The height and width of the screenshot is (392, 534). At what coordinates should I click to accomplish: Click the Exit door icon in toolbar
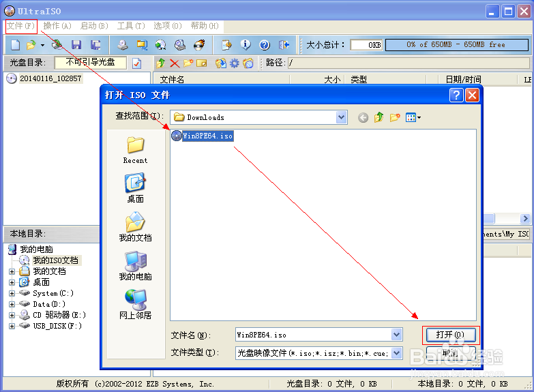pyautogui.click(x=284, y=44)
